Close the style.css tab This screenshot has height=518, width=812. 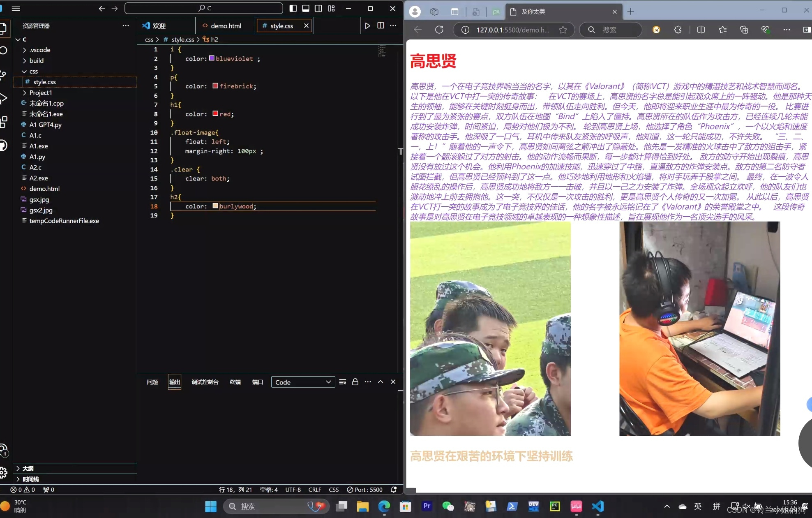(306, 25)
